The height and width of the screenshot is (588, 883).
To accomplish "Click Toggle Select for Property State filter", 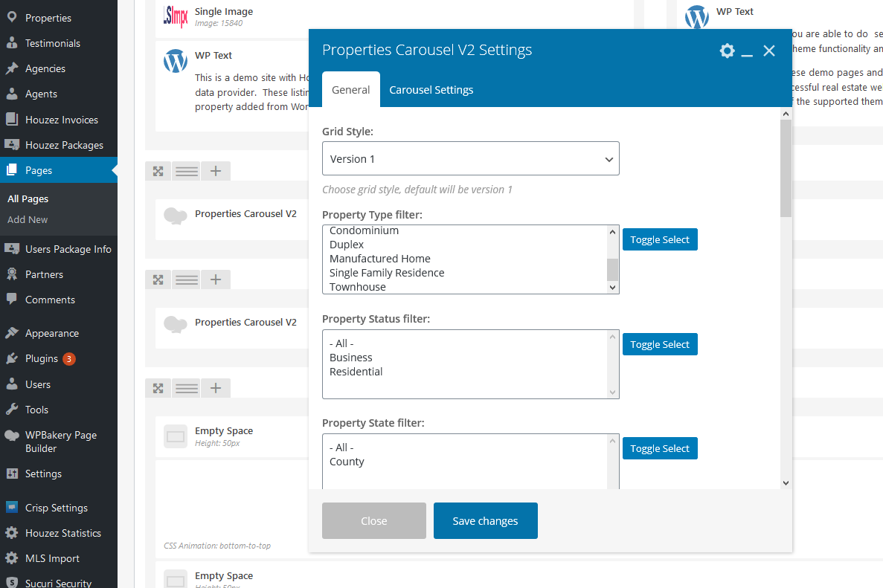I will tap(660, 448).
